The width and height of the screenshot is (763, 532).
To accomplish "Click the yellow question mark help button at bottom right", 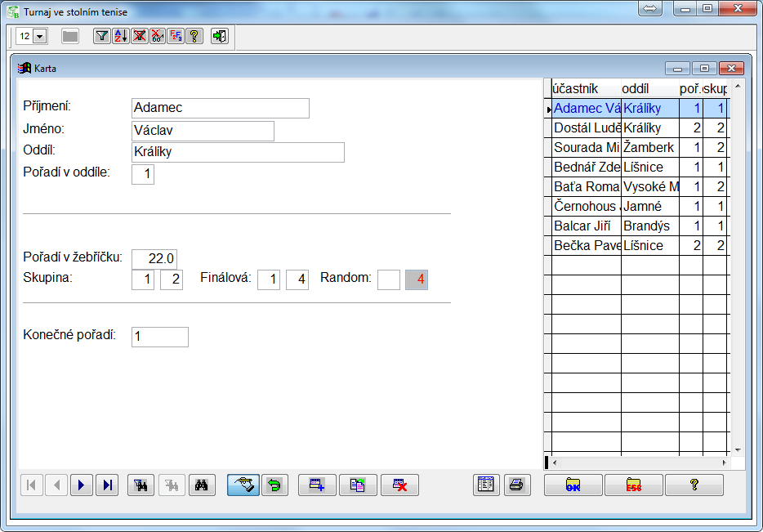I will click(x=694, y=485).
